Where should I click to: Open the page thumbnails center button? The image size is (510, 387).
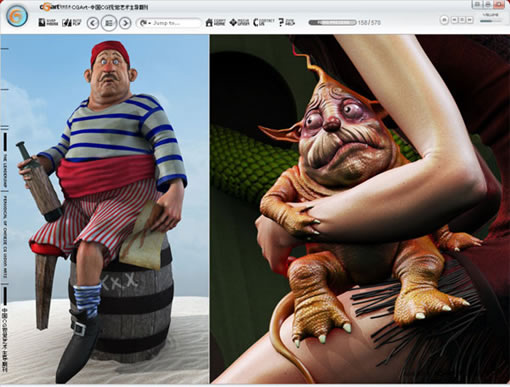coord(109,23)
